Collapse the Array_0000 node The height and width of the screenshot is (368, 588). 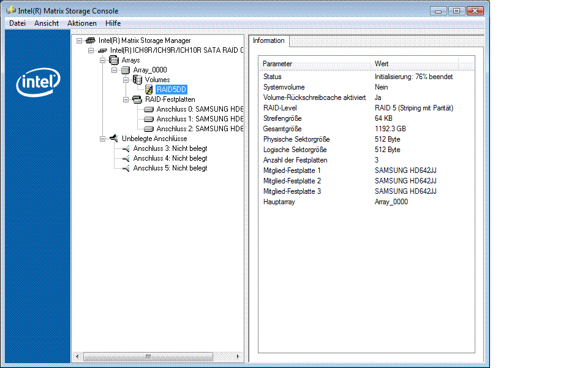114,70
